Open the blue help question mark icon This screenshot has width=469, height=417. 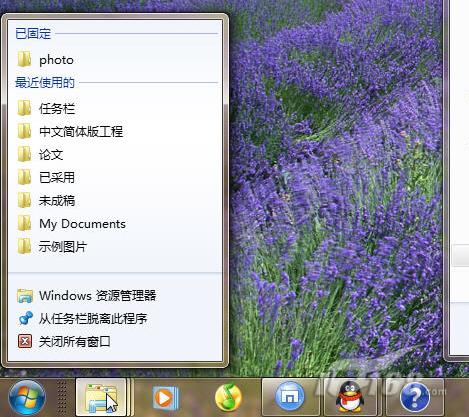415,397
